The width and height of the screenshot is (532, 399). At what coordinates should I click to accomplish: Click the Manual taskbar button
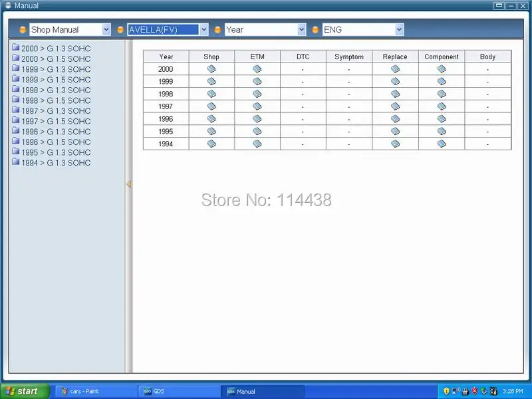pyautogui.click(x=263, y=391)
